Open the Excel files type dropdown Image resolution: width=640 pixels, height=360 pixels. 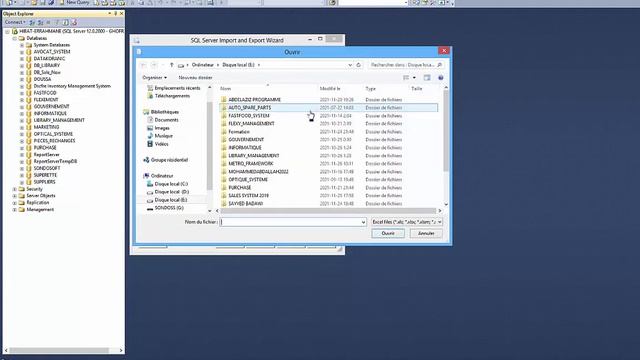click(x=407, y=222)
